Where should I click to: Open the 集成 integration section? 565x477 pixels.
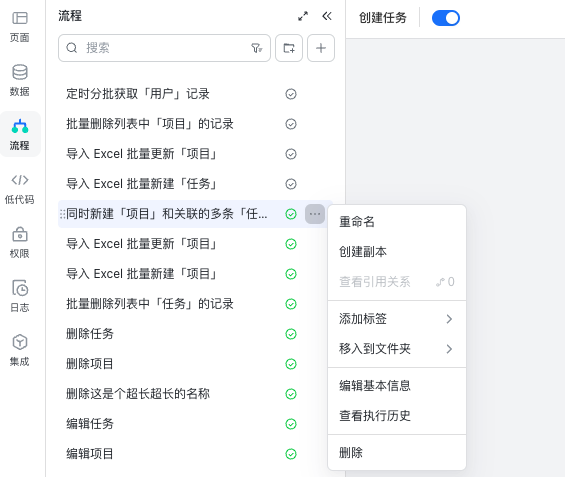(x=19, y=350)
